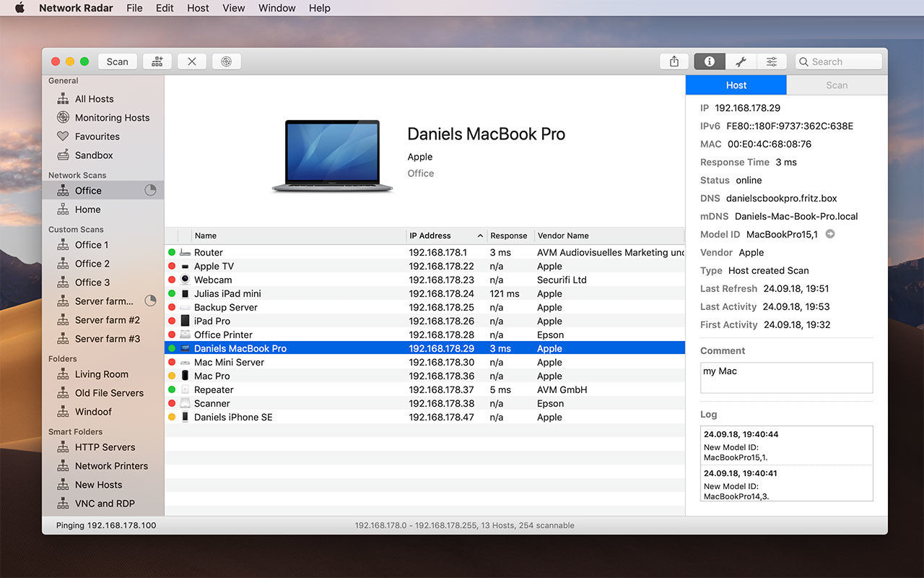Select Office 3 custom scan
Screen dimensions: 924x578
(103, 282)
